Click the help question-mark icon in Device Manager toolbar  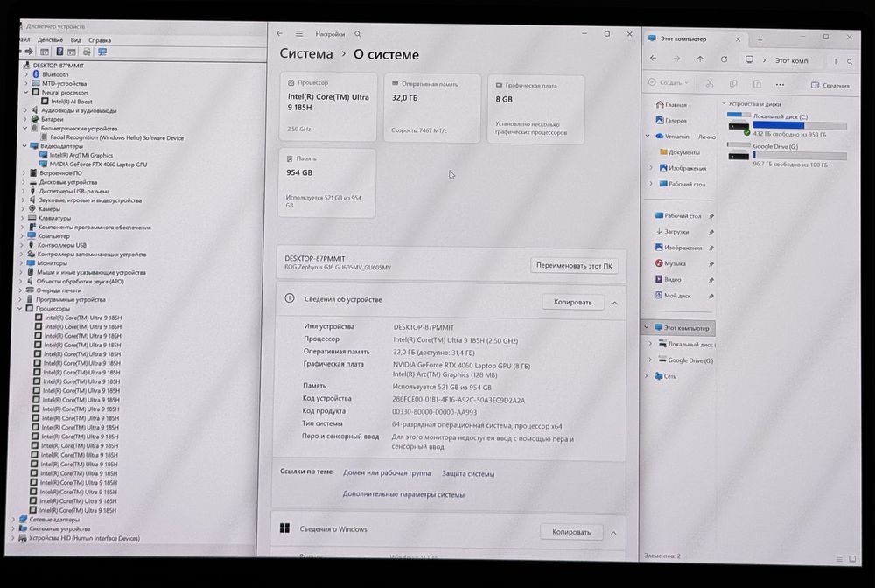(x=59, y=52)
